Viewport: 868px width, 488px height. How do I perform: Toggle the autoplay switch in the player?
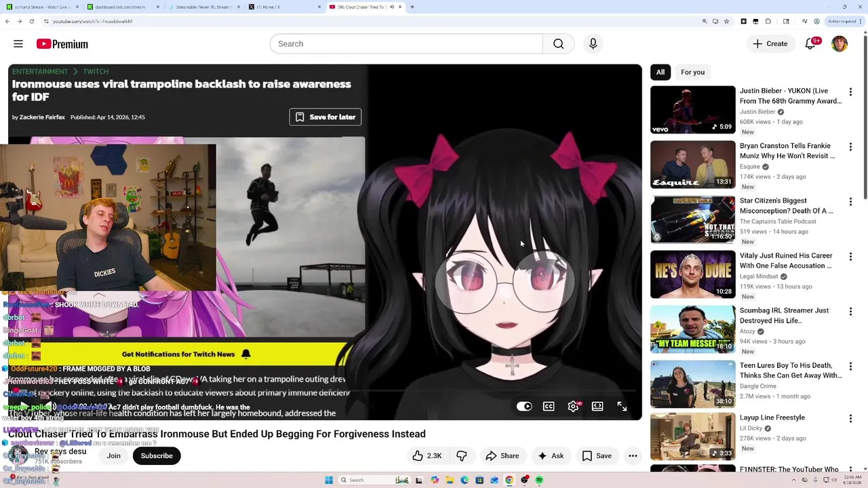[x=524, y=406]
